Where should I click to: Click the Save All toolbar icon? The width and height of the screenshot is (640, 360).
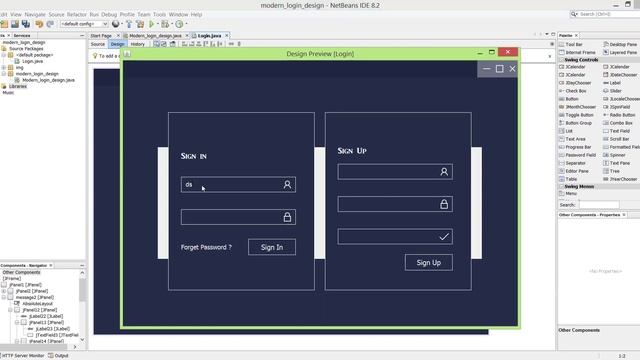coord(26,24)
